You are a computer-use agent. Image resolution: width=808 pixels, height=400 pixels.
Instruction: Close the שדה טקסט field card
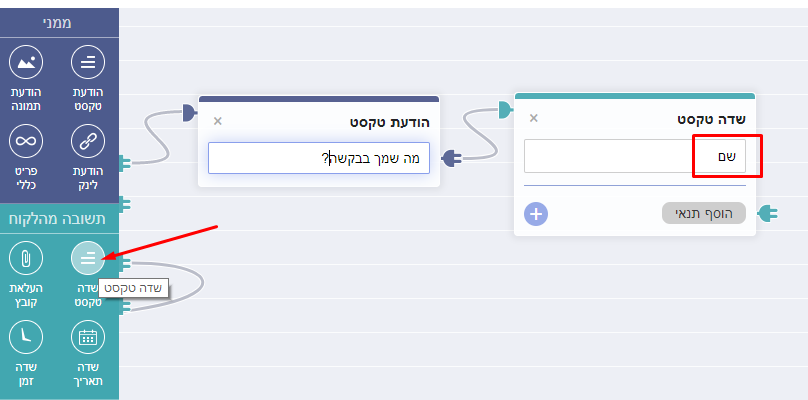tap(534, 118)
